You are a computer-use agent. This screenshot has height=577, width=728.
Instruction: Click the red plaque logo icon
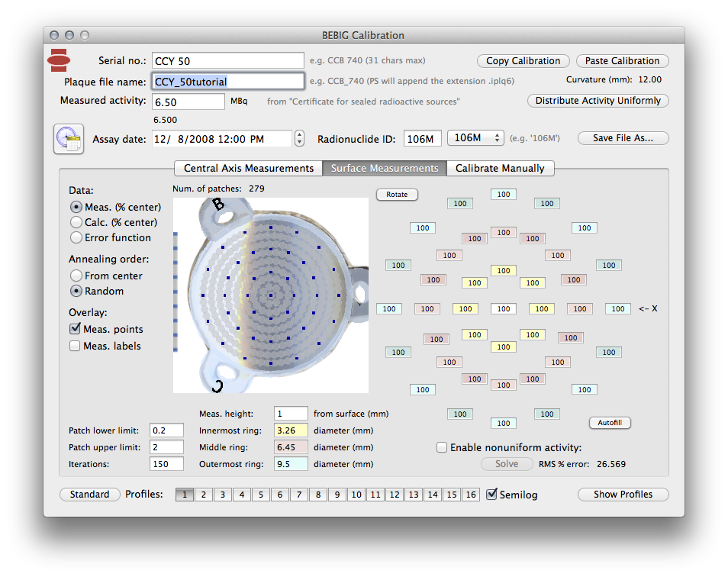(x=59, y=60)
